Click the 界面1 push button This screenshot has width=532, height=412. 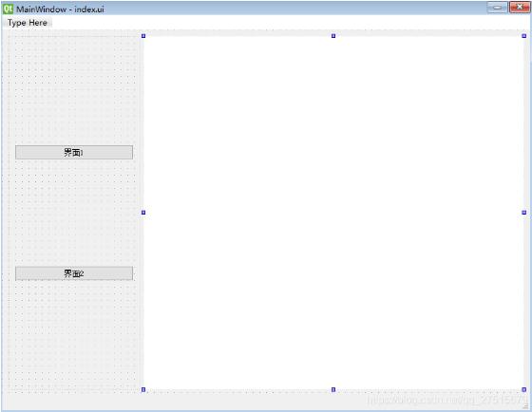pos(74,152)
